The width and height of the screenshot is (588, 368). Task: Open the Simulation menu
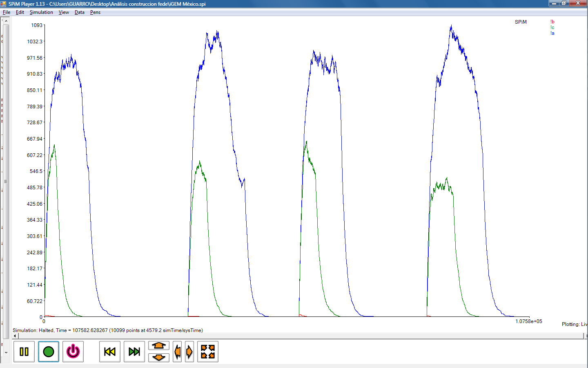pyautogui.click(x=41, y=12)
